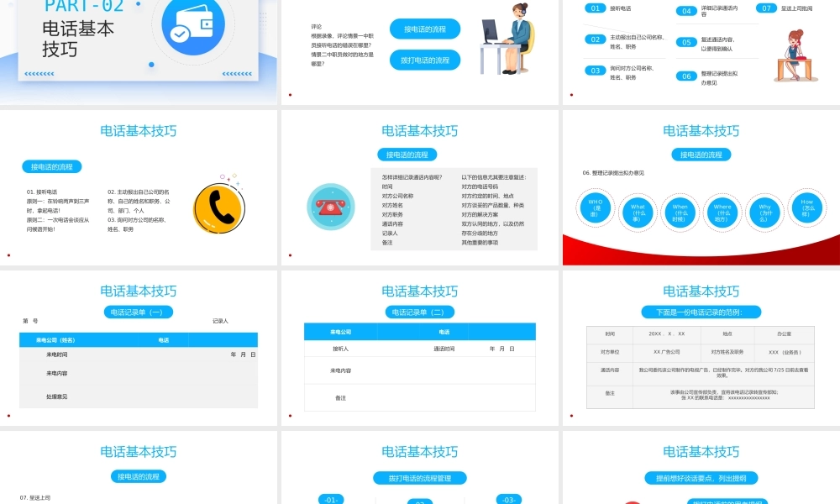
Task: Click 接电话的流程 pill above 07. 呈送上司
Action: (x=139, y=476)
